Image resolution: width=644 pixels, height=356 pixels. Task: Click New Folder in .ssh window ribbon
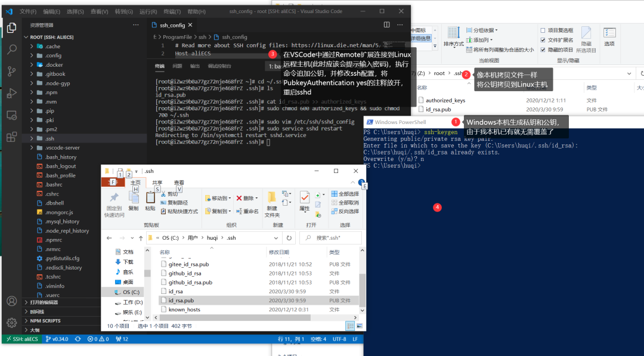(272, 204)
